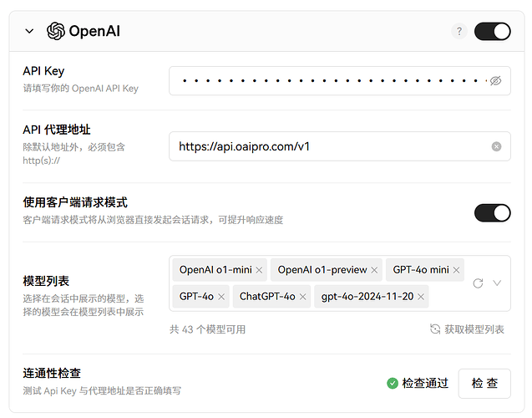Click the 共 43 个模型可用 text
Viewport: 532px width, 418px height.
[208, 329]
